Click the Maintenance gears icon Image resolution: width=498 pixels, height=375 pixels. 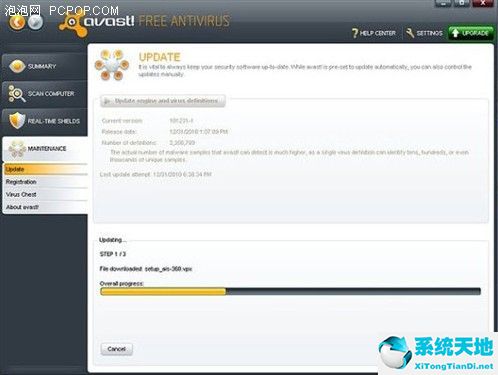click(x=17, y=149)
